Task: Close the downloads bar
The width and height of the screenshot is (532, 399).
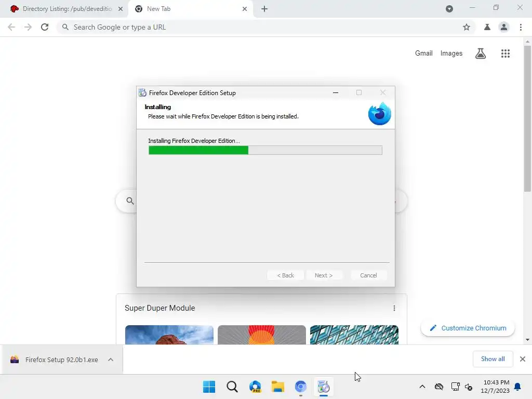Action: click(x=523, y=359)
